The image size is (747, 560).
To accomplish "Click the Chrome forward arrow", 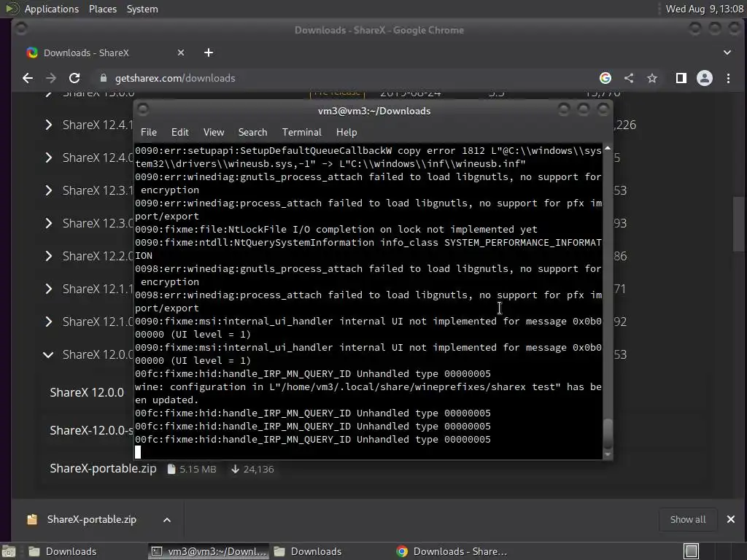I will click(x=51, y=78).
